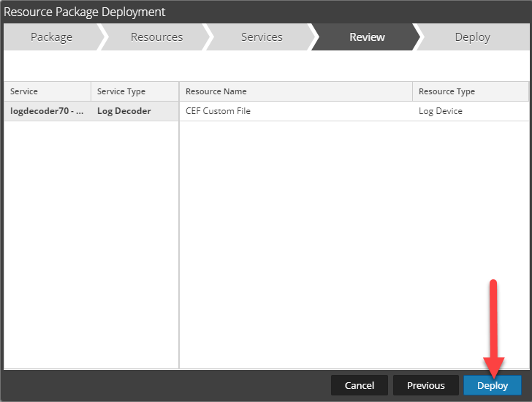
Task: Switch to the Services wizard step
Action: coord(262,37)
